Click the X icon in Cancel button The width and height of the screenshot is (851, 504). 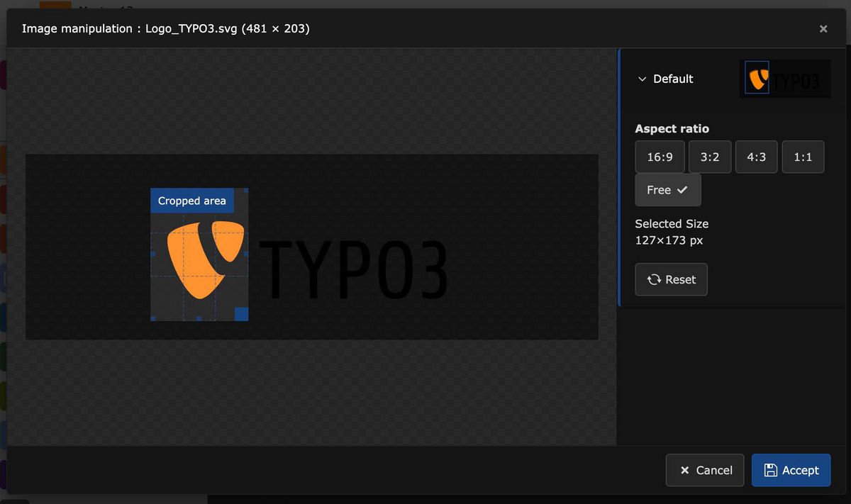click(x=684, y=470)
